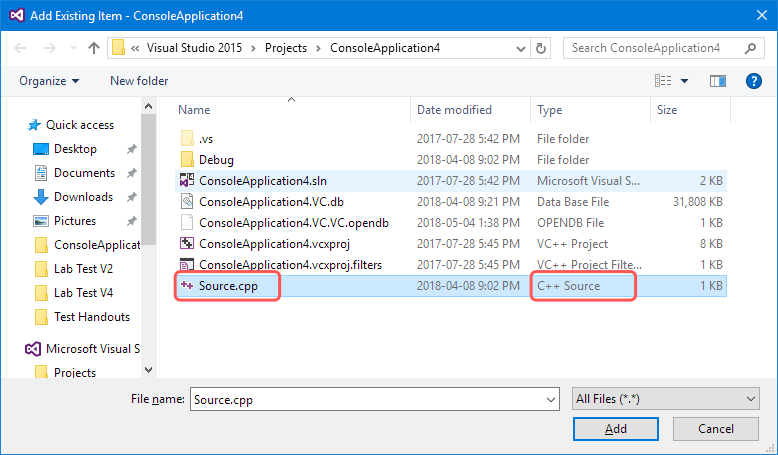Select the Debug folder
The height and width of the screenshot is (455, 778).
point(216,160)
